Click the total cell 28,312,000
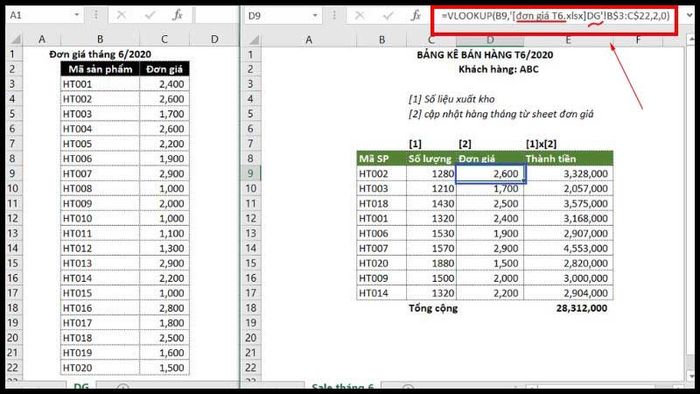The height and width of the screenshot is (394, 700). tap(568, 308)
